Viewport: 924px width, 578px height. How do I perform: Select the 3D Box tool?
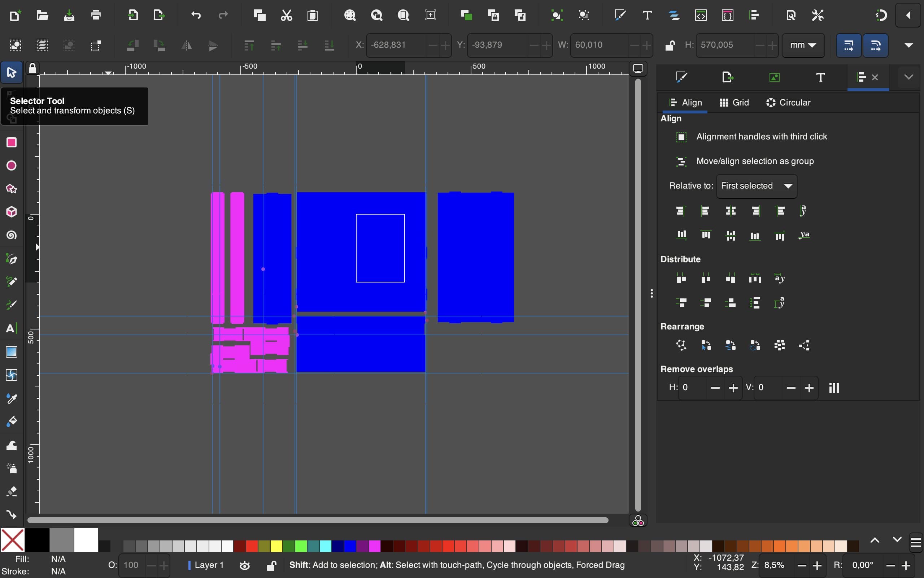12,212
